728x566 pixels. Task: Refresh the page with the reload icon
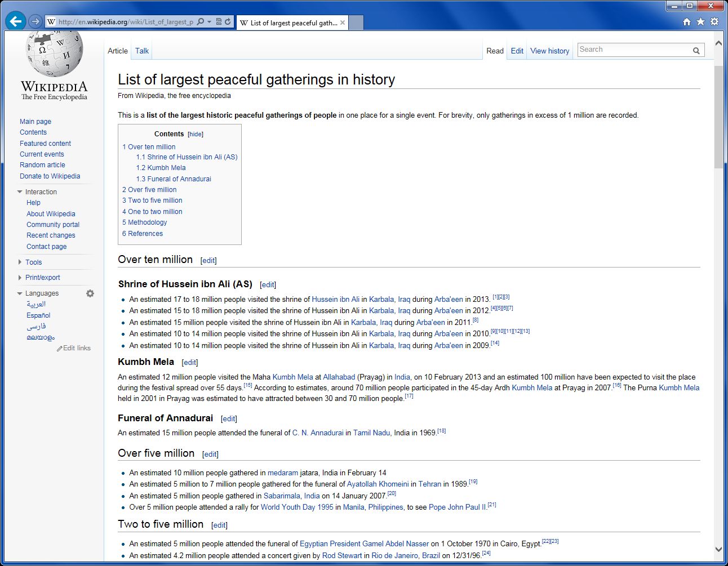[x=228, y=22]
